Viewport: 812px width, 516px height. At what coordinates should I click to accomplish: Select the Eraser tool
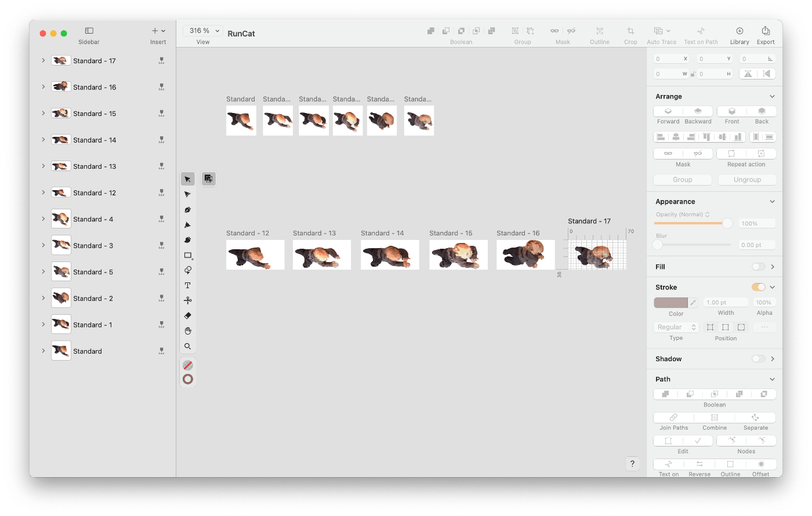[x=187, y=315]
